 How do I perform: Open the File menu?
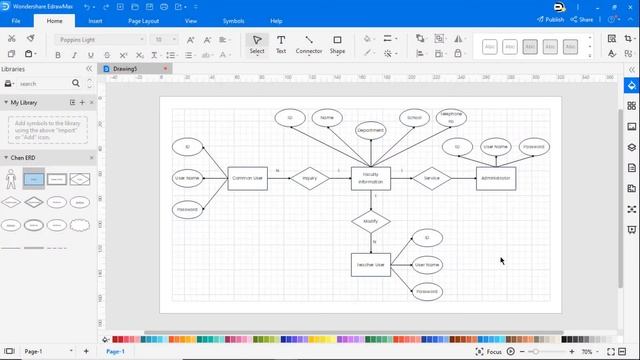pyautogui.click(x=16, y=21)
